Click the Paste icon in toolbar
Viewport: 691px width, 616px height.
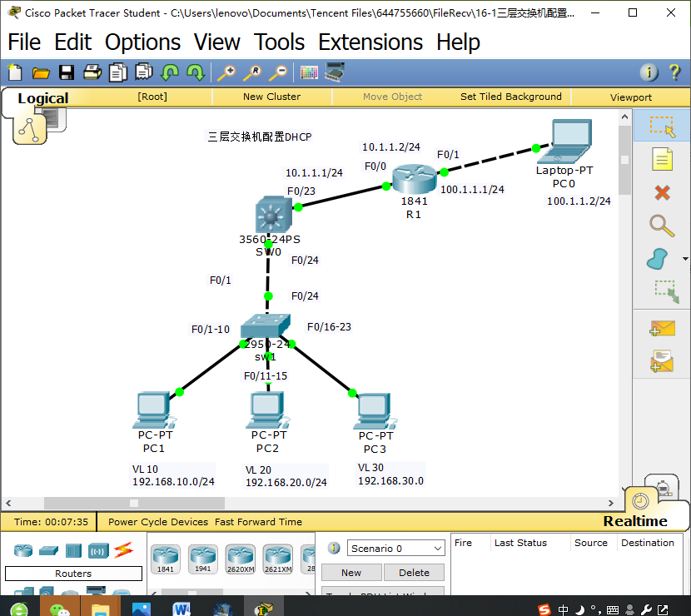[144, 72]
